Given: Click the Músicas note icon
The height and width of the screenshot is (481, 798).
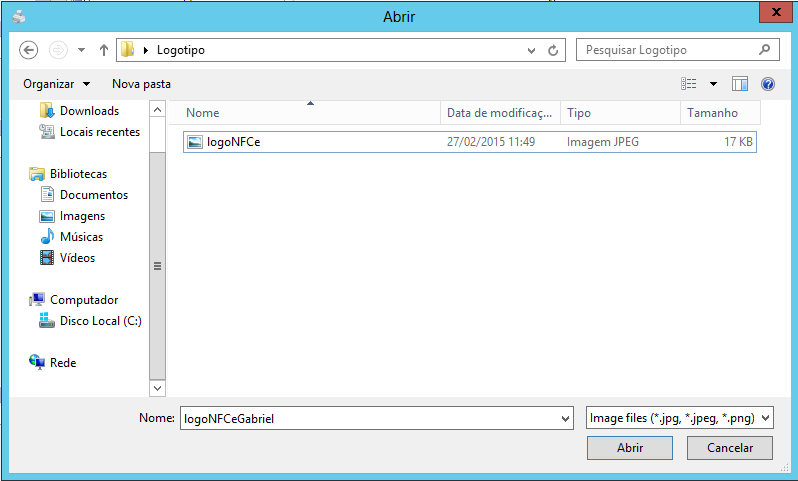Looking at the screenshot, I should click(x=47, y=236).
